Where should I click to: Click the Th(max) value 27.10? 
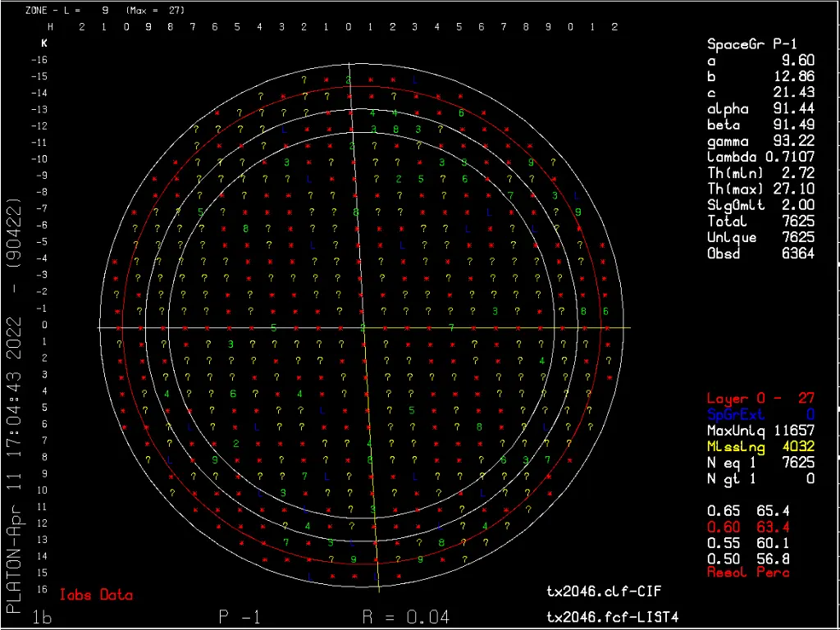pyautogui.click(x=794, y=189)
